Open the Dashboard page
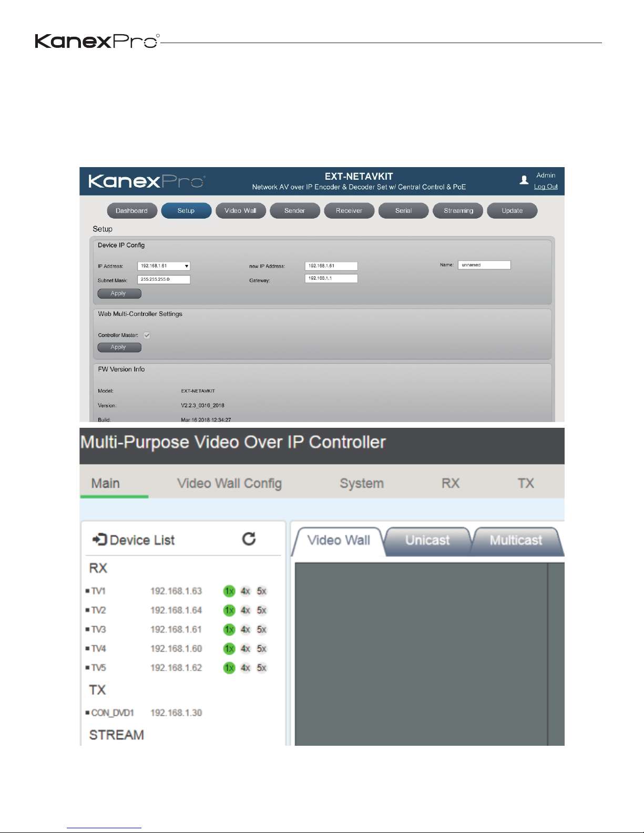 132,211
